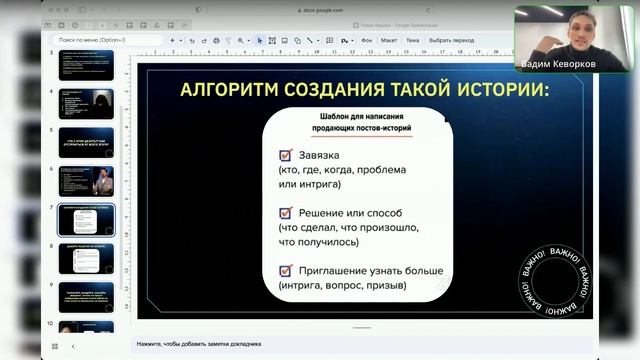Open the Тема theme panel
The image size is (640, 360).
click(412, 40)
